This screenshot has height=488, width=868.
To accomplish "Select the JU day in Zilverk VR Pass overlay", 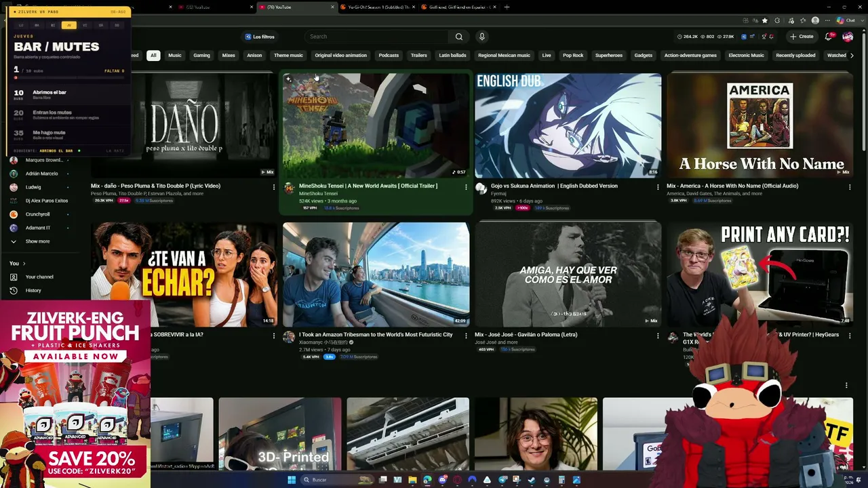I will [x=68, y=25].
